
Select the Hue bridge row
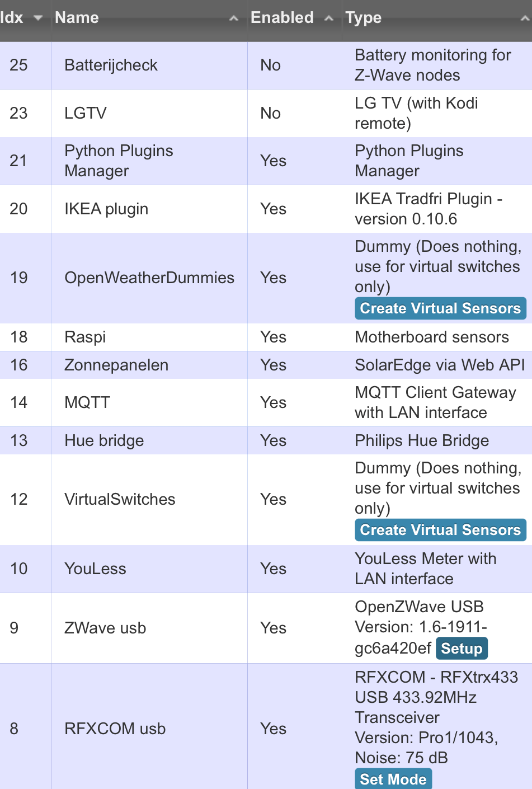(x=266, y=441)
